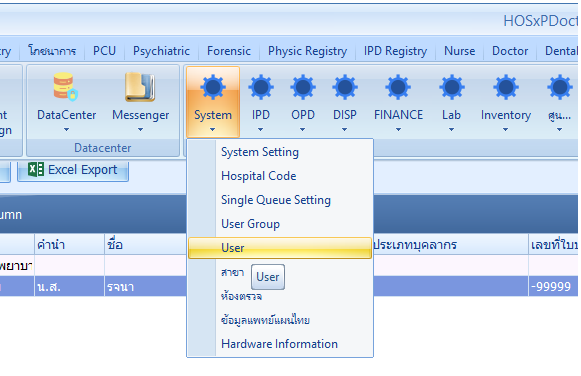Open the DataCenter database icon

pos(66,87)
